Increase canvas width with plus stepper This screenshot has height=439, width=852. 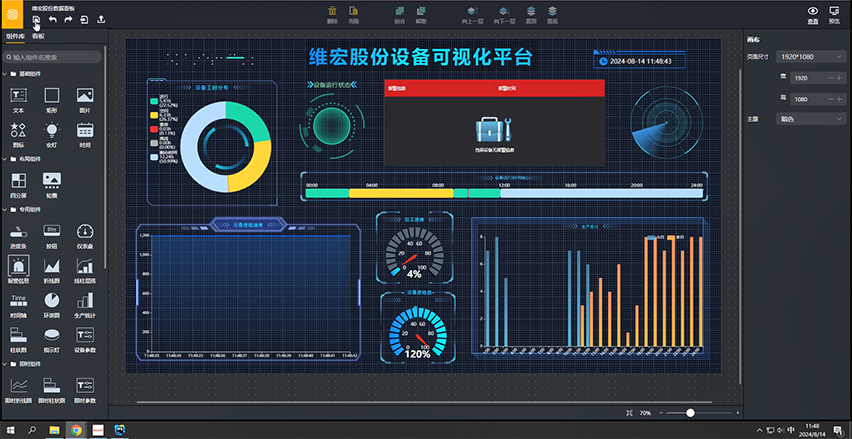coord(840,78)
